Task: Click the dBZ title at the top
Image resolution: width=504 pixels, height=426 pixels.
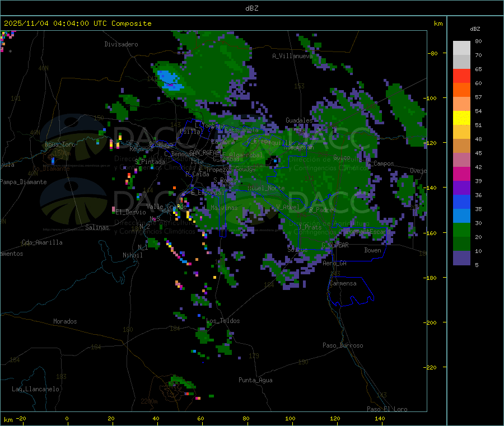Action: [251, 8]
